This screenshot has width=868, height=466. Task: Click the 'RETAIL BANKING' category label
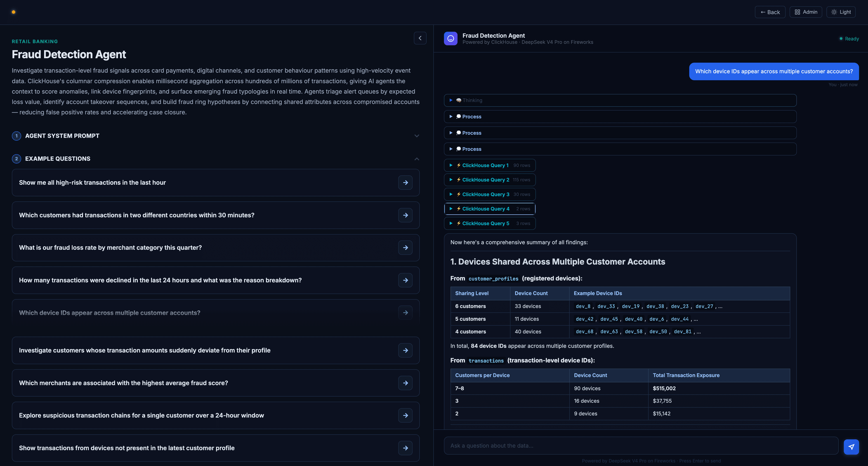[35, 41]
